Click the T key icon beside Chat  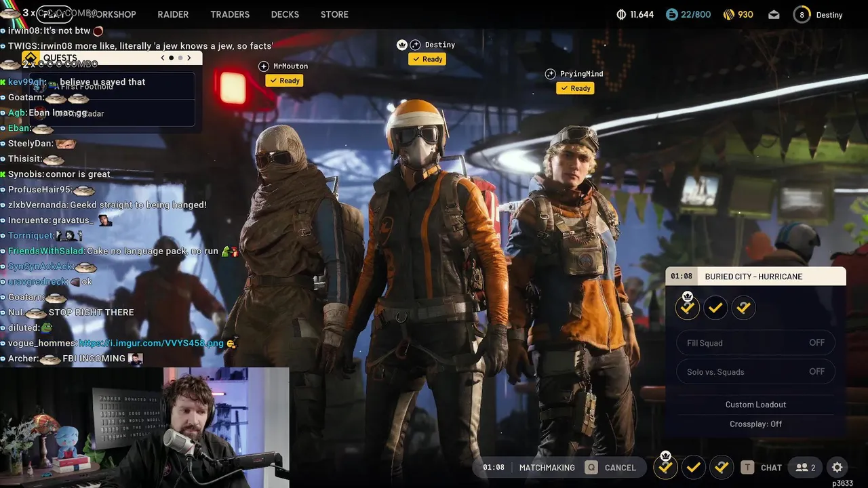click(747, 467)
